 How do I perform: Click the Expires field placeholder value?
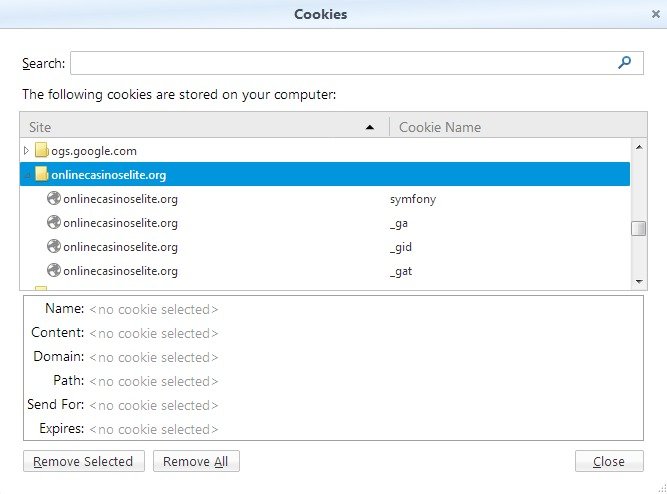(154, 429)
